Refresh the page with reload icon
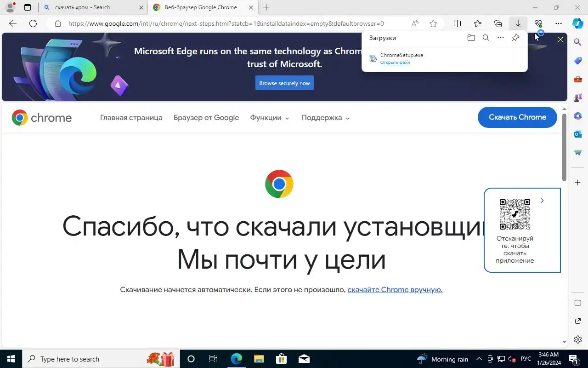The width and height of the screenshot is (588, 368). (x=33, y=23)
